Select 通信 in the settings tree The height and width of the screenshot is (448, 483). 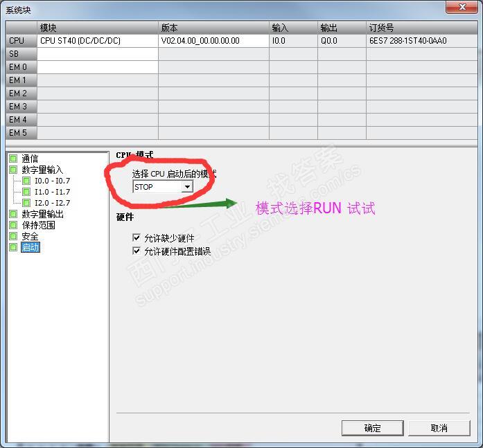30,159
